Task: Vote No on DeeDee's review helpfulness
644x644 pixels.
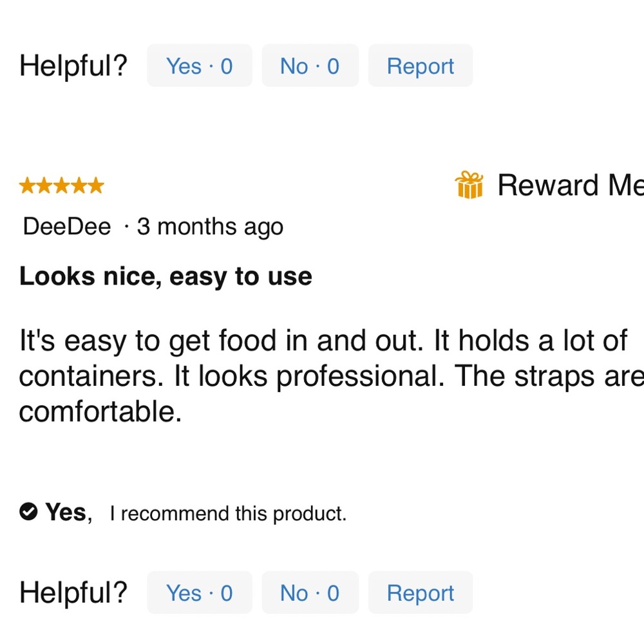Action: [309, 592]
